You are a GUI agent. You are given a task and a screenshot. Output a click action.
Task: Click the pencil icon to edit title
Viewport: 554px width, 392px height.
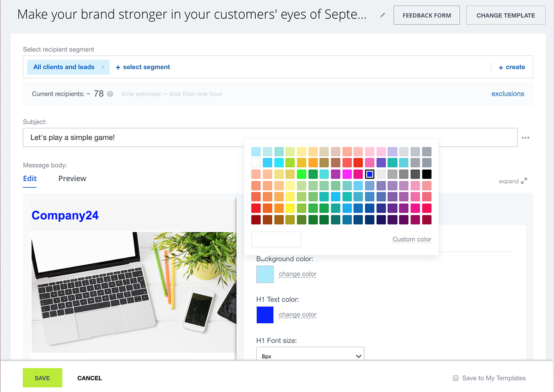pos(382,15)
